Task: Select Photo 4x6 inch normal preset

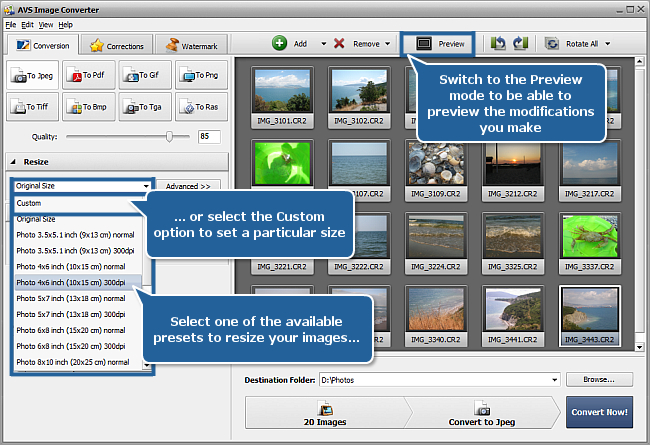Action: (x=79, y=266)
